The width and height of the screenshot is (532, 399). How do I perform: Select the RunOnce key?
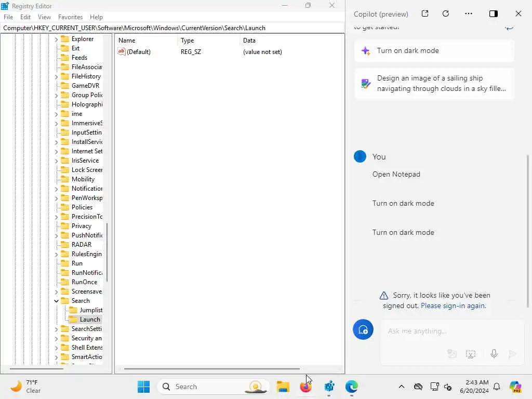[x=84, y=282]
